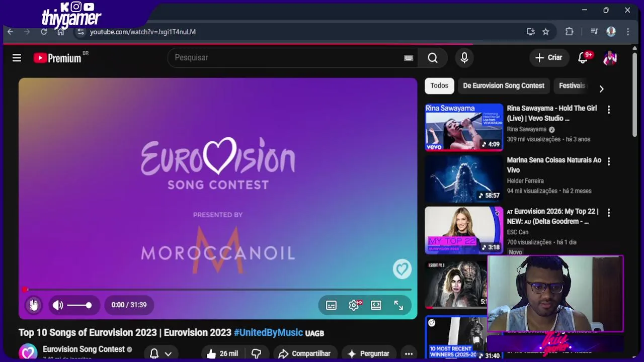Click the Marina Sena Coisas Naturais title
Viewport: 644px width, 362px height.
tap(554, 165)
